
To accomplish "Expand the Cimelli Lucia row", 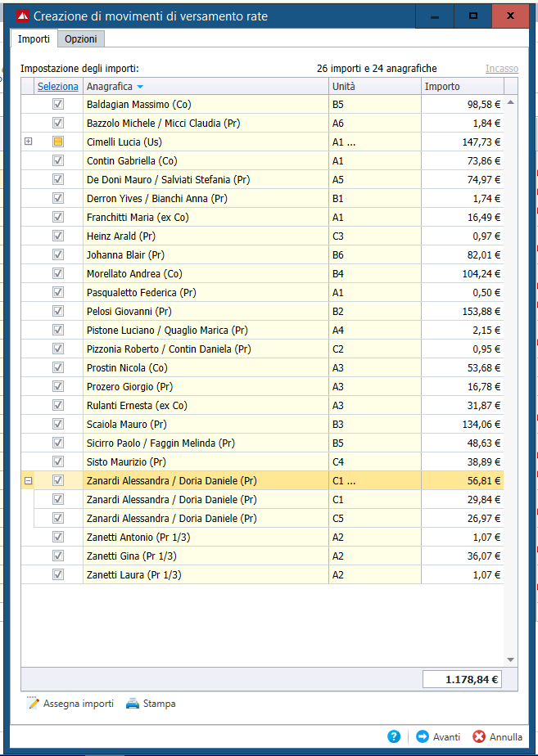I will (x=29, y=142).
